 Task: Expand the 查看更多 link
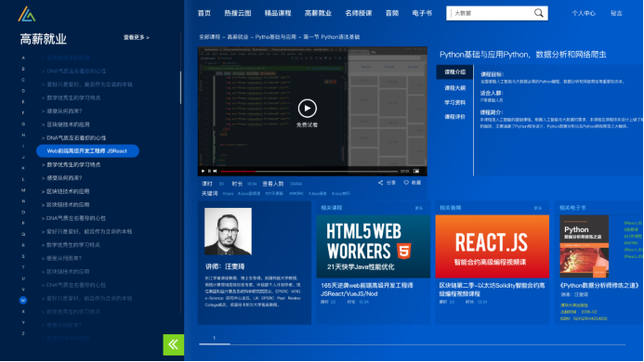pyautogui.click(x=137, y=37)
